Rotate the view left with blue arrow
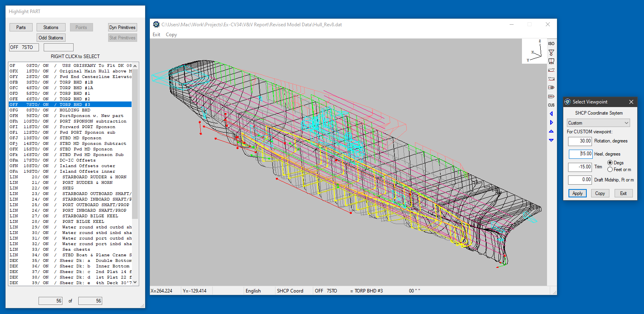Image resolution: width=644 pixels, height=314 pixels. (x=551, y=114)
